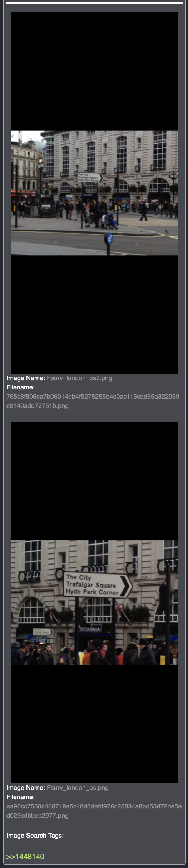
Task: Click the Image Search Tags label
Action: pos(35,836)
